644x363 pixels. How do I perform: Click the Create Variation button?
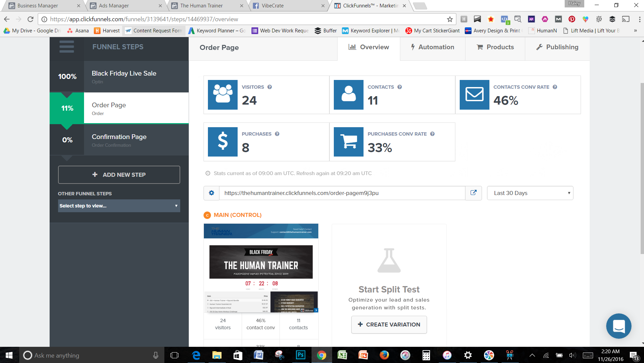[389, 325]
